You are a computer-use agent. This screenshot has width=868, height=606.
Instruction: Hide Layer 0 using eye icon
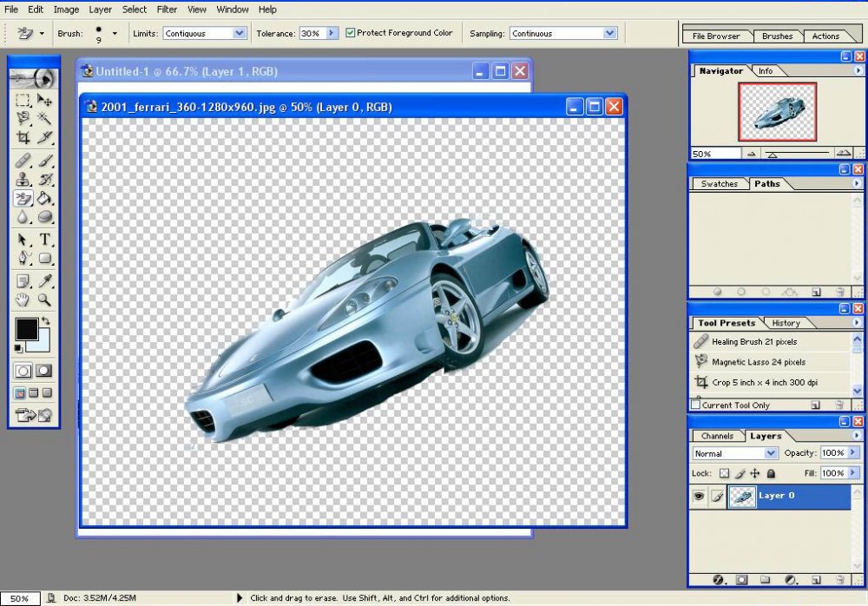[699, 496]
